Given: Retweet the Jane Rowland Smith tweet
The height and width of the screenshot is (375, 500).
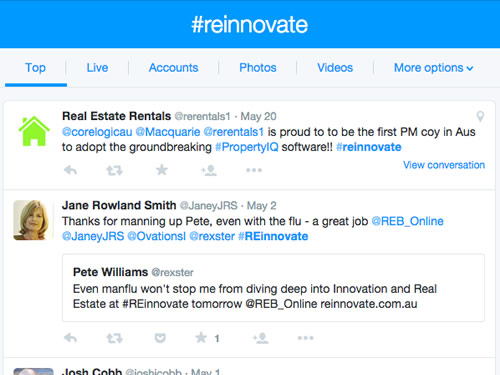Looking at the screenshot, I should tap(114, 338).
